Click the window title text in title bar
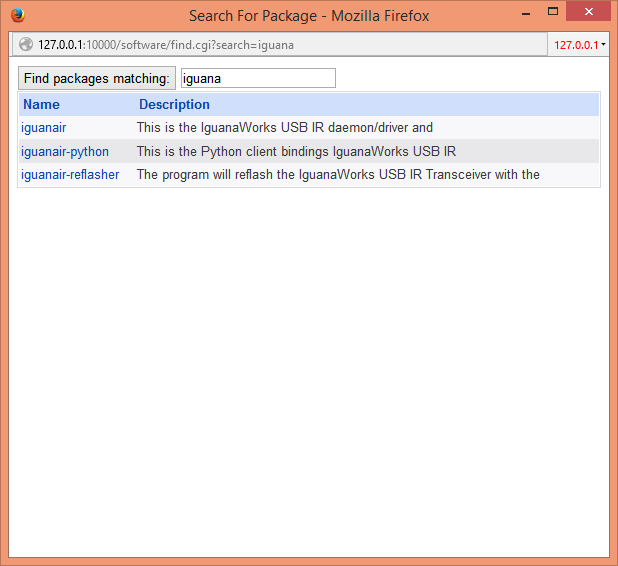The height and width of the screenshot is (566, 618). [x=309, y=16]
